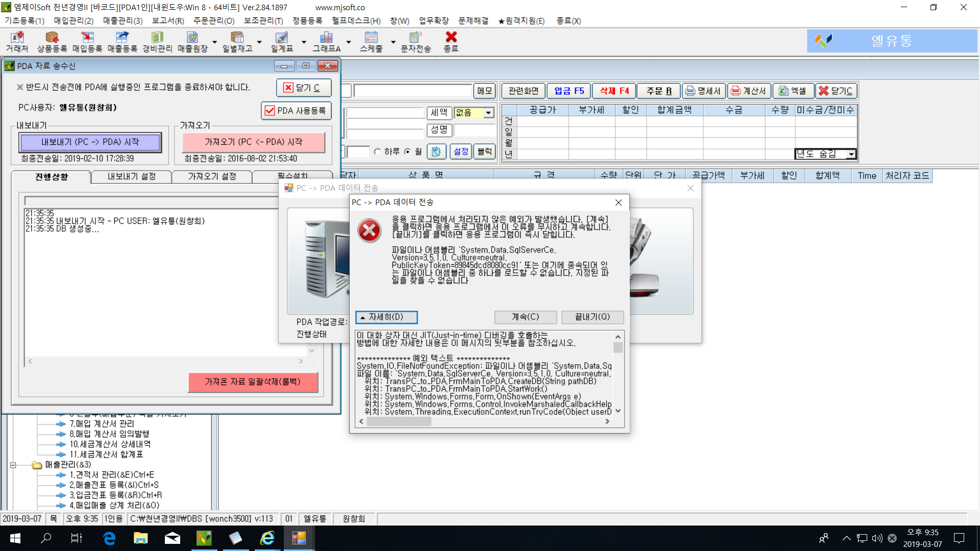Image resolution: width=980 pixels, height=551 pixels.
Task: Collapse the 매출관리(&3) tree folder
Action: click(x=13, y=465)
